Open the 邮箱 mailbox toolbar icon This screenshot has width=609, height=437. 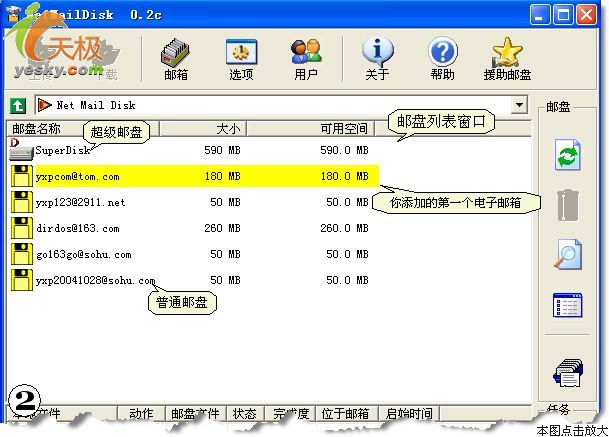click(x=176, y=59)
